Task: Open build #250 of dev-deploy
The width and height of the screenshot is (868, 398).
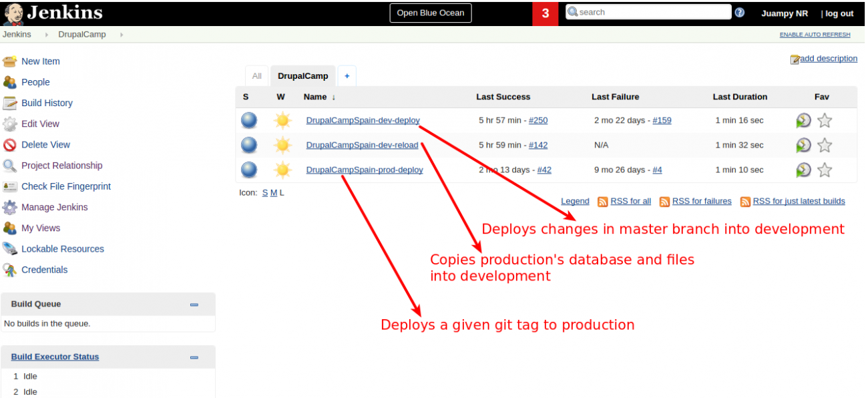Action: pos(538,120)
